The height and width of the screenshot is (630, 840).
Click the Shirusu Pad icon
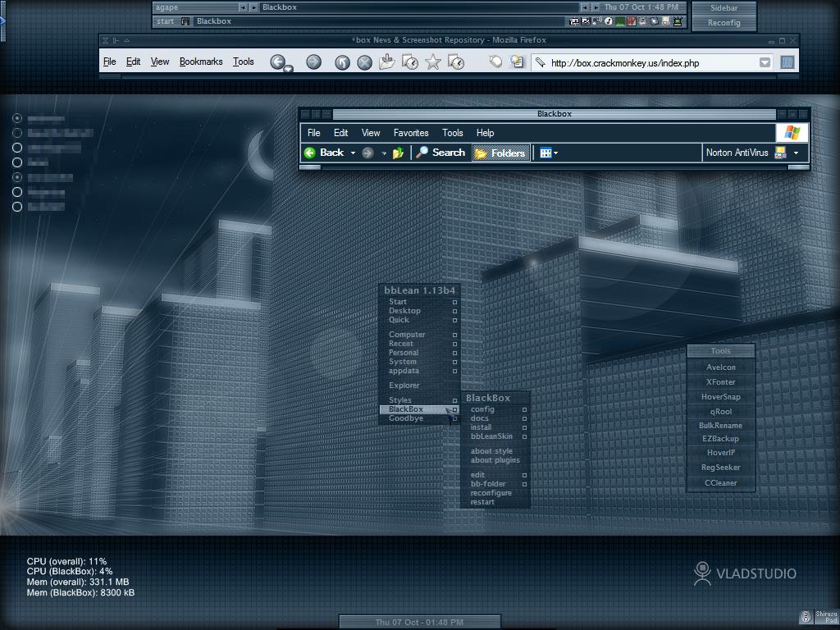[819, 617]
